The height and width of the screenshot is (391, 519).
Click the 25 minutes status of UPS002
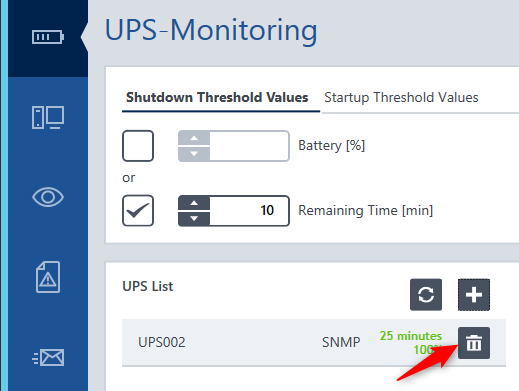point(411,336)
